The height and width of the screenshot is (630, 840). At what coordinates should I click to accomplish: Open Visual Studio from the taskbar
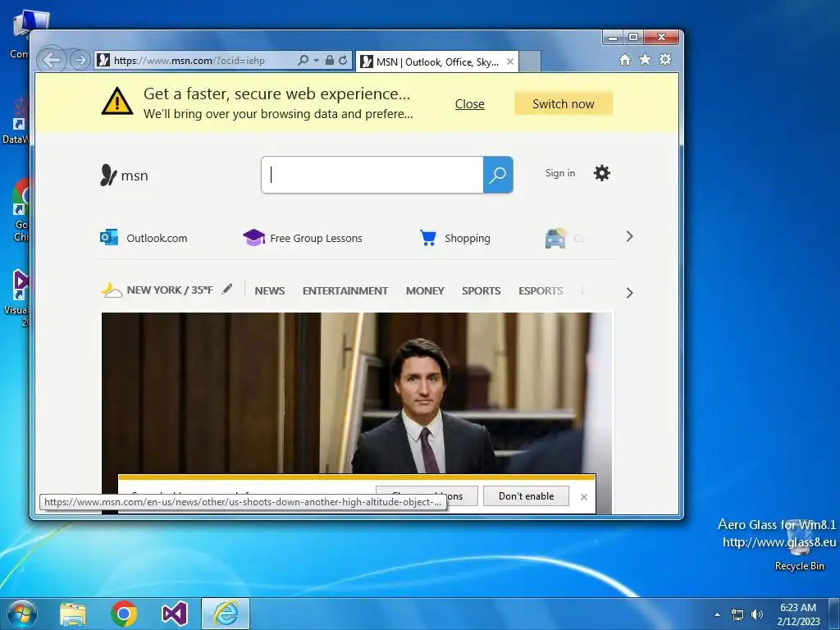tap(175, 614)
